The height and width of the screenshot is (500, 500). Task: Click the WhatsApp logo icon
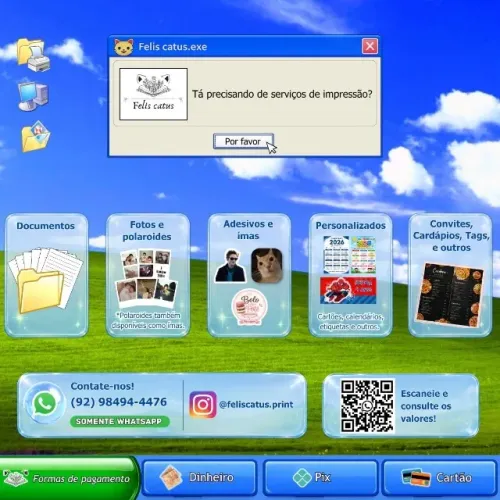(45, 403)
